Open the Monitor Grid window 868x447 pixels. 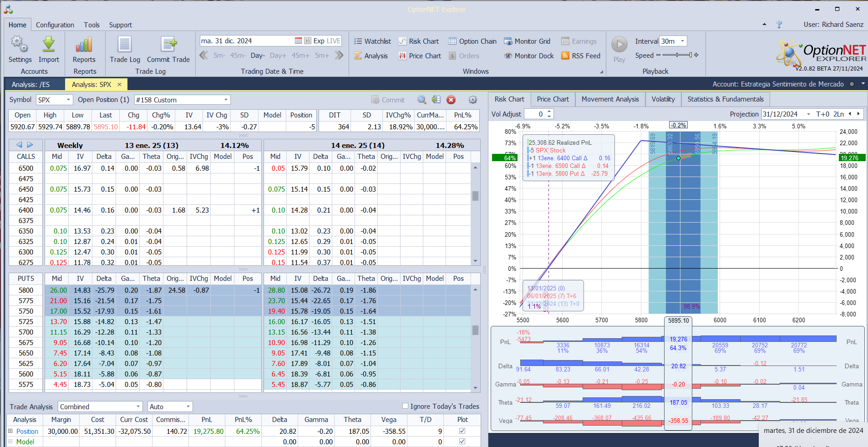coord(527,41)
